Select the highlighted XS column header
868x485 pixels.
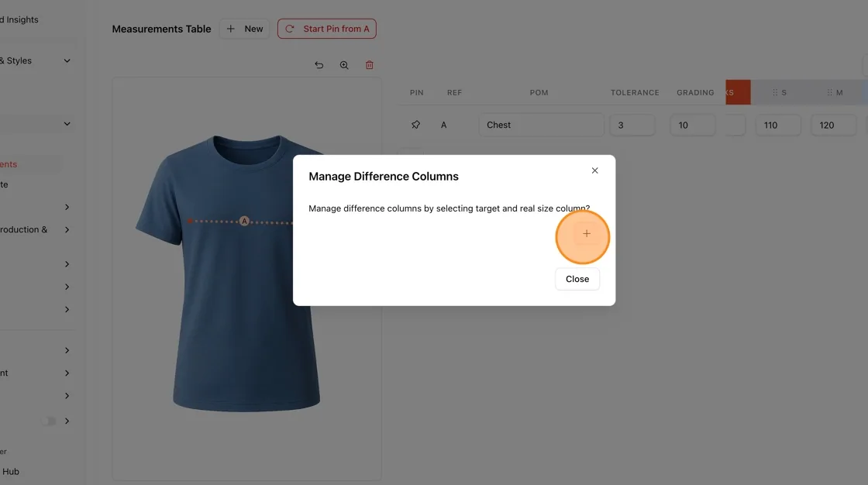[x=738, y=92]
